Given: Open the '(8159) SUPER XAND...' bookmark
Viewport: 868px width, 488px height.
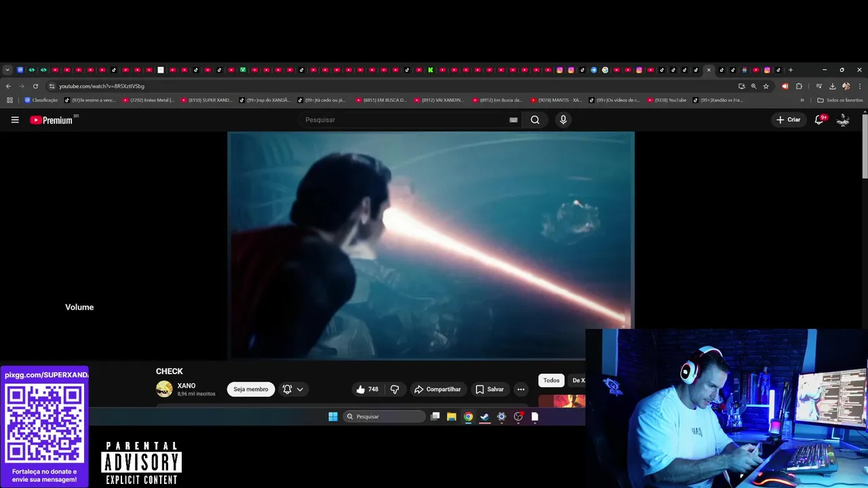Looking at the screenshot, I should pyautogui.click(x=207, y=100).
